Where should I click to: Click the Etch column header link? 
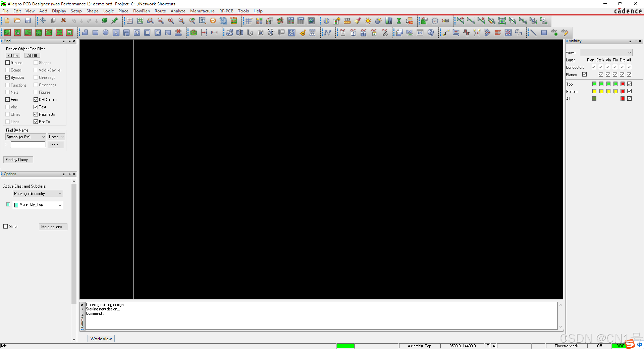pyautogui.click(x=600, y=60)
